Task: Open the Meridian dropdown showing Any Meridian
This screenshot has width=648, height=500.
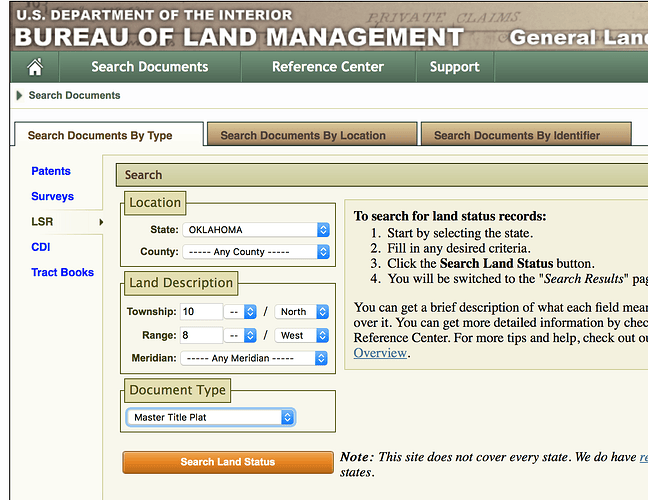Action: pos(254,358)
